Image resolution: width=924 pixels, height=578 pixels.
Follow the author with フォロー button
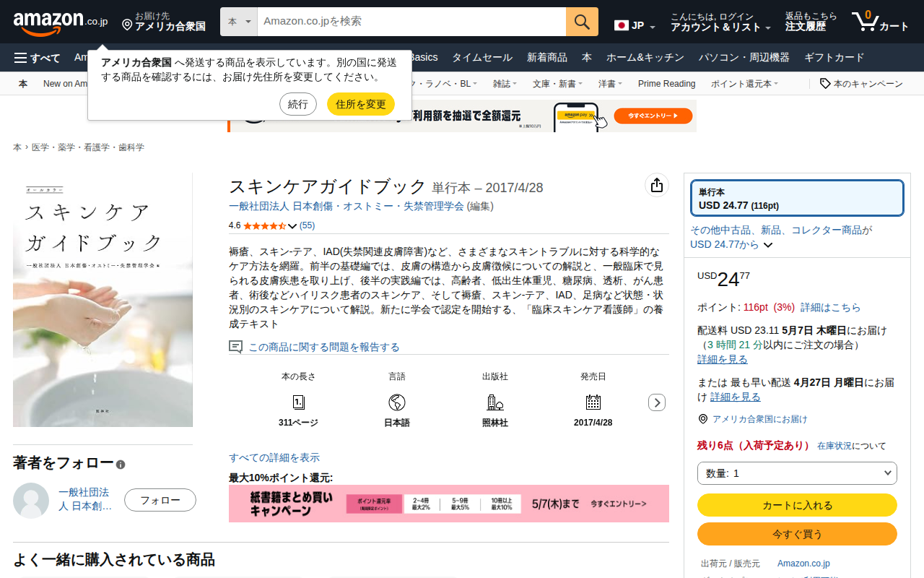tap(160, 500)
